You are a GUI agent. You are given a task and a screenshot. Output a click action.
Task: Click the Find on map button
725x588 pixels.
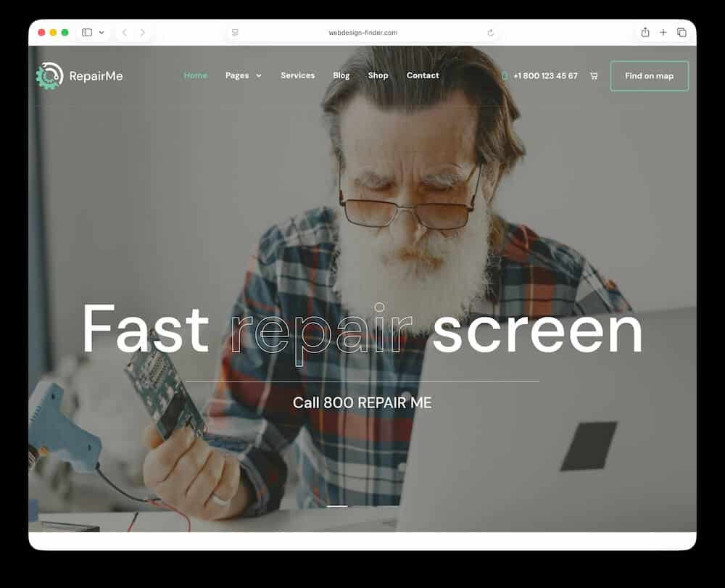click(x=649, y=76)
